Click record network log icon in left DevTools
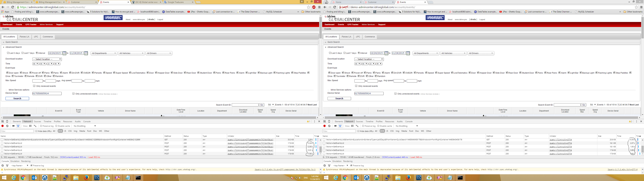 click(x=3, y=126)
